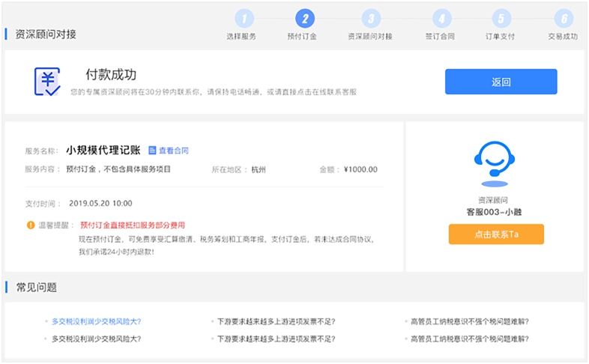Open first-row FAQ 下游要求越来越多上游进项发票不足?
The width and height of the screenshot is (589, 364).
tap(276, 321)
